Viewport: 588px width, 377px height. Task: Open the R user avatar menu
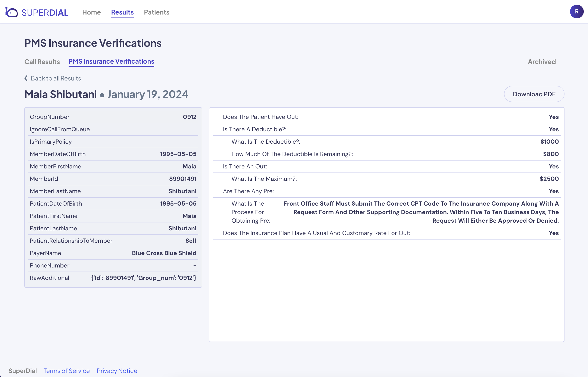[576, 12]
